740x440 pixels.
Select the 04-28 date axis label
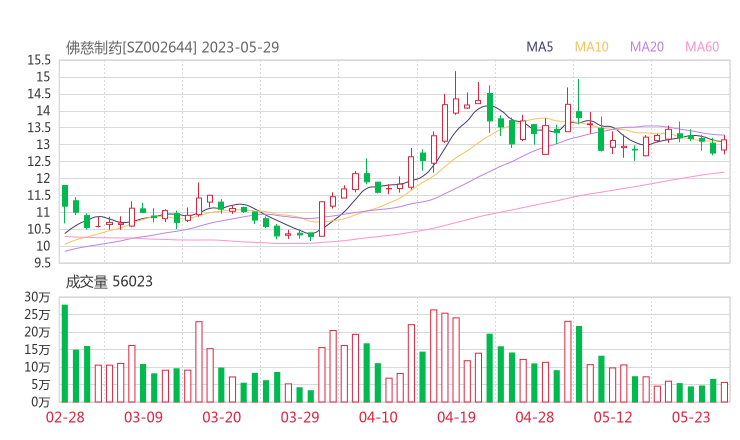tap(534, 417)
